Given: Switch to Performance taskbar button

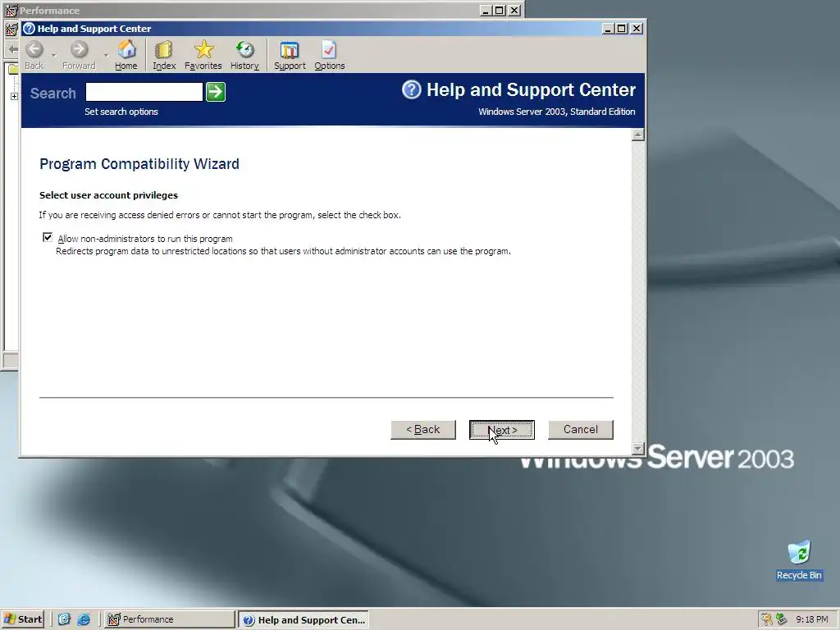Looking at the screenshot, I should pos(169,619).
